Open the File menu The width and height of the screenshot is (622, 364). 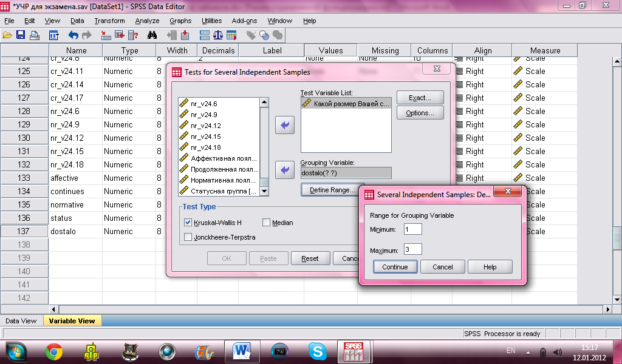[9, 21]
